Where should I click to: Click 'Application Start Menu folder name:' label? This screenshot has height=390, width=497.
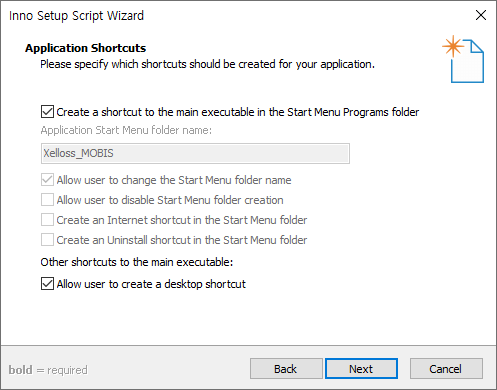[126, 130]
